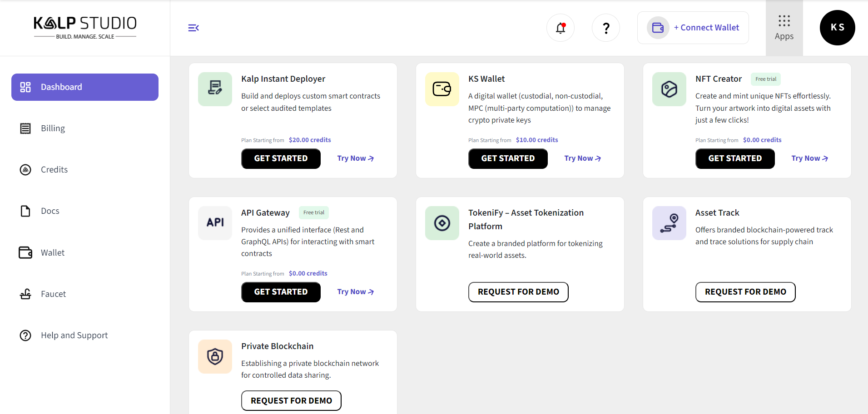Select Billing in the sidebar
This screenshot has width=868, height=414.
click(x=53, y=128)
